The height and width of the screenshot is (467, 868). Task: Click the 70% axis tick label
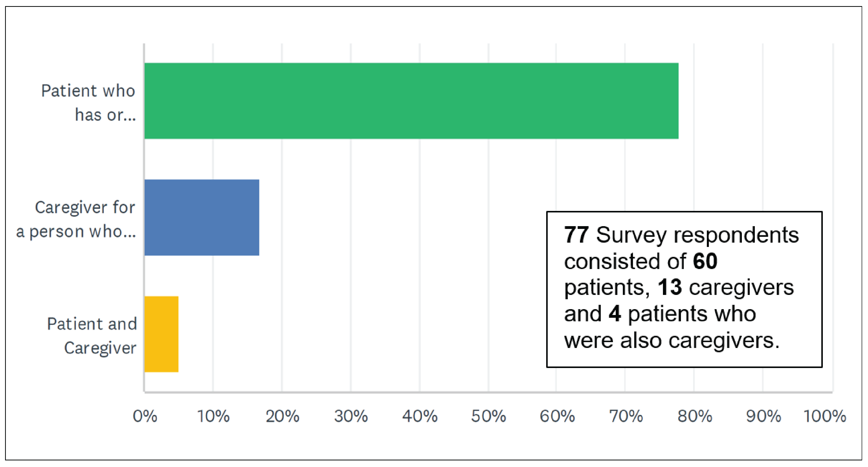[x=626, y=416]
